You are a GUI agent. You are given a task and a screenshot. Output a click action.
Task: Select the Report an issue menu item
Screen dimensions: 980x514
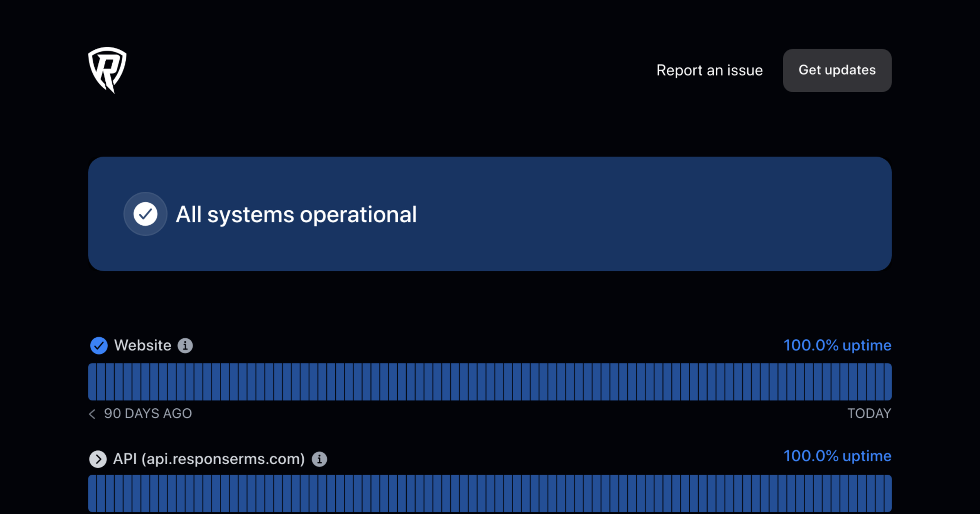[x=709, y=70]
